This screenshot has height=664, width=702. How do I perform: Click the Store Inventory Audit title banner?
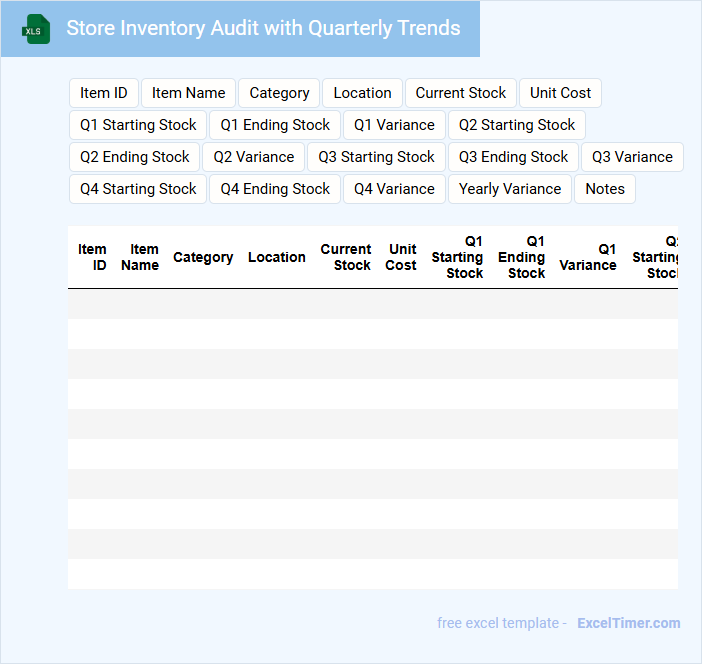(263, 28)
